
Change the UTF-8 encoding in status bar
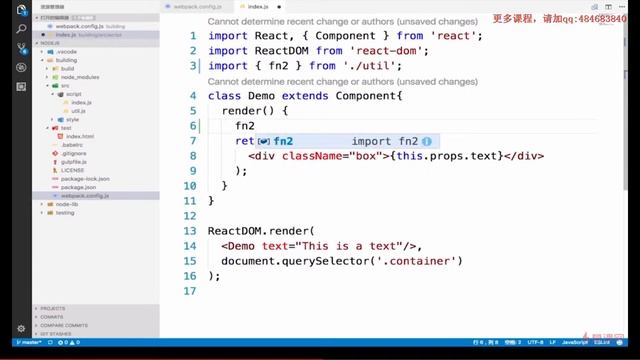click(535, 342)
